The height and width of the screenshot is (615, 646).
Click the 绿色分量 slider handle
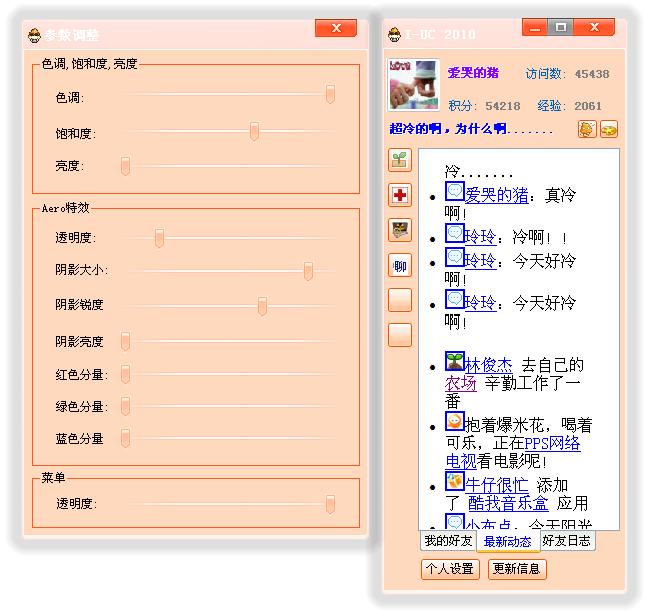[x=125, y=406]
